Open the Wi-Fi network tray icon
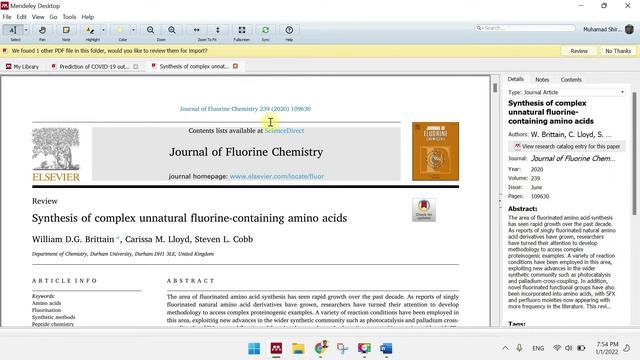The height and width of the screenshot is (360, 640). (557, 348)
